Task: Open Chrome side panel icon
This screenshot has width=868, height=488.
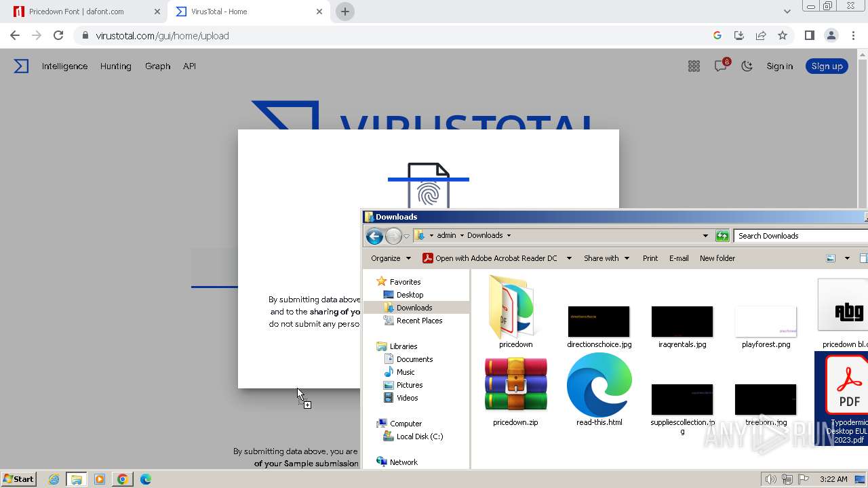Action: click(x=809, y=35)
